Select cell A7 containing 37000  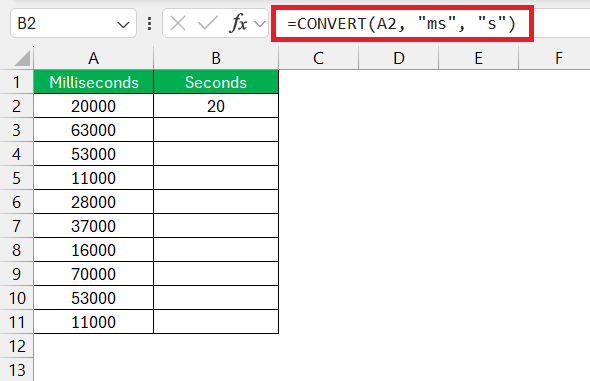tap(94, 226)
